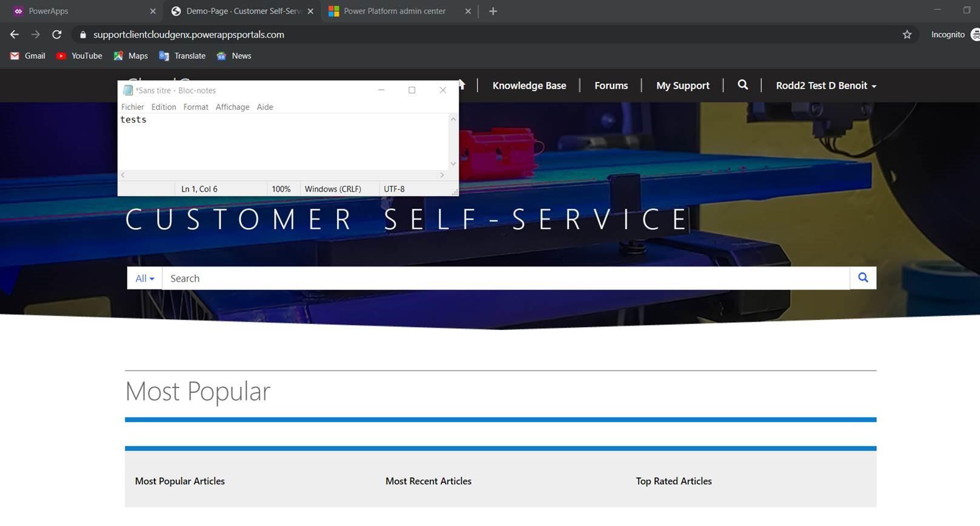Click the Notepad vertical scrollbar down arrow

pyautogui.click(x=452, y=164)
